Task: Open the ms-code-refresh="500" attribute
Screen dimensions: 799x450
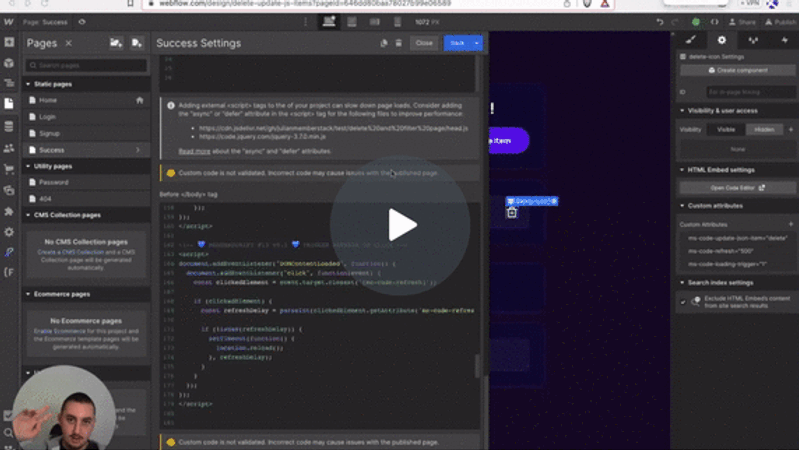Action: [737, 251]
